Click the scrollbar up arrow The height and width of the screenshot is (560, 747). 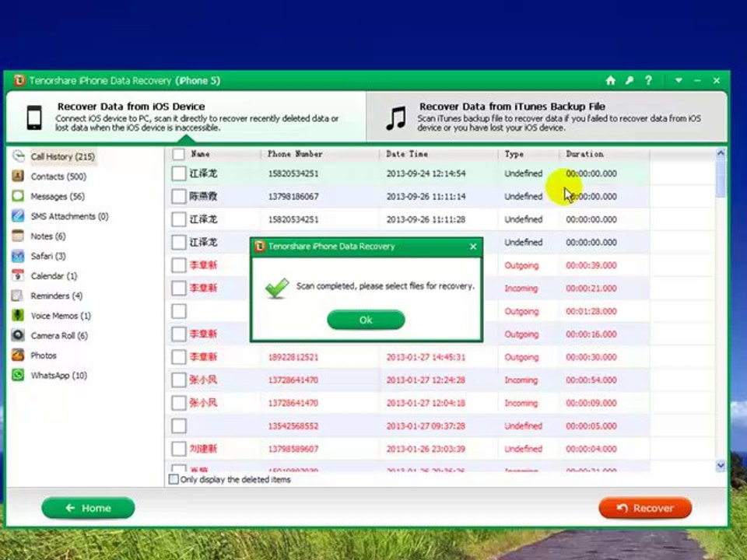pyautogui.click(x=721, y=153)
